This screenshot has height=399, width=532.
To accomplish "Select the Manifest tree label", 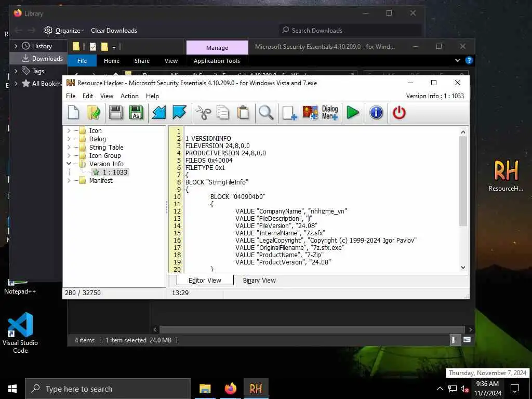I will click(x=101, y=180).
